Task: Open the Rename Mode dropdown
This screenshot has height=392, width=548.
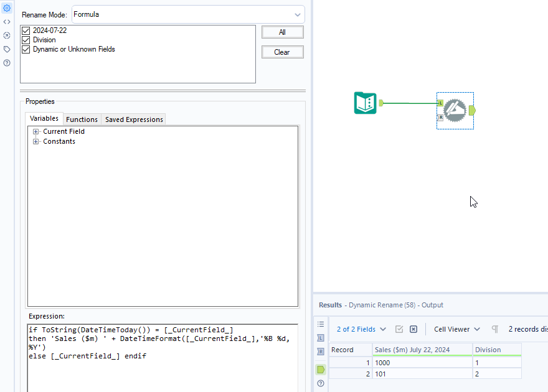Action: pos(298,14)
